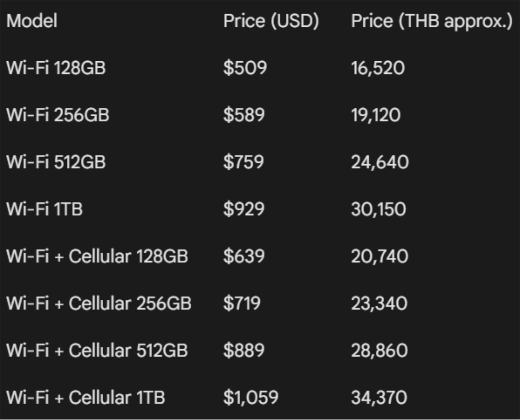Screen dimensions: 520x420
Task: Click the Wi-Fi 1TB model cell
Action: pyautogui.click(x=44, y=209)
